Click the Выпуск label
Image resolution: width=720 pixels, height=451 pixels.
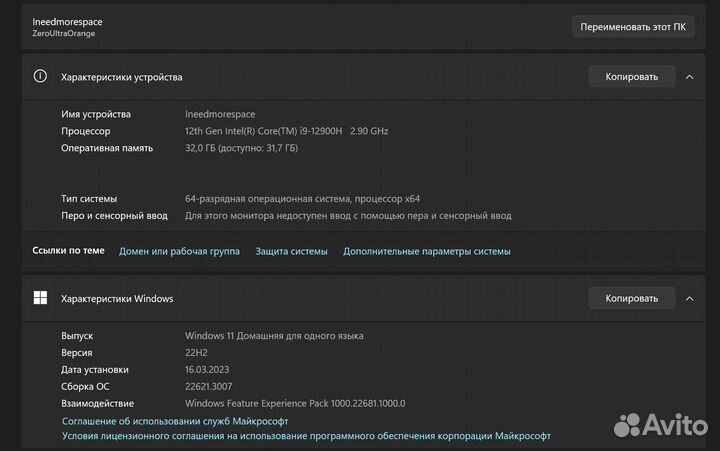[x=77, y=336]
